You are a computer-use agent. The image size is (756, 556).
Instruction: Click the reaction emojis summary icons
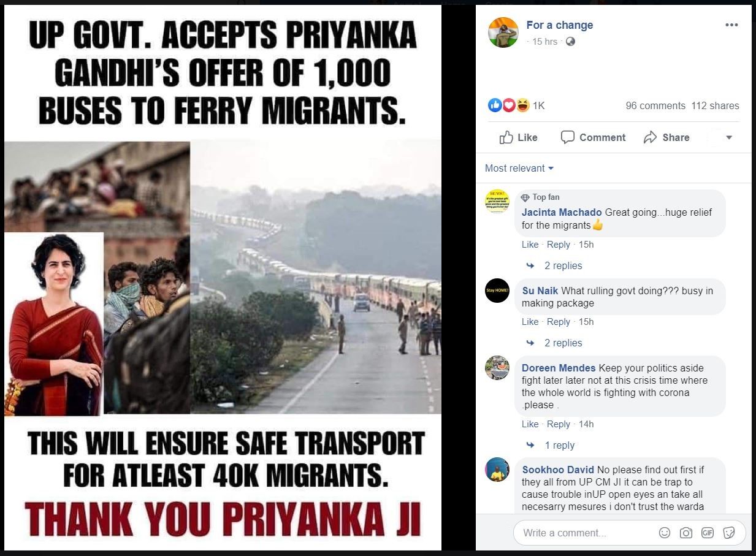point(509,105)
